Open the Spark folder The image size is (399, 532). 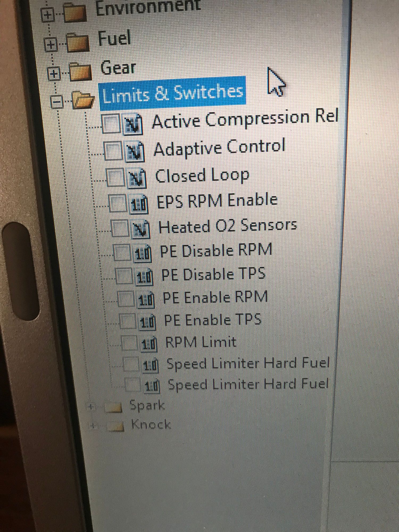tap(147, 405)
